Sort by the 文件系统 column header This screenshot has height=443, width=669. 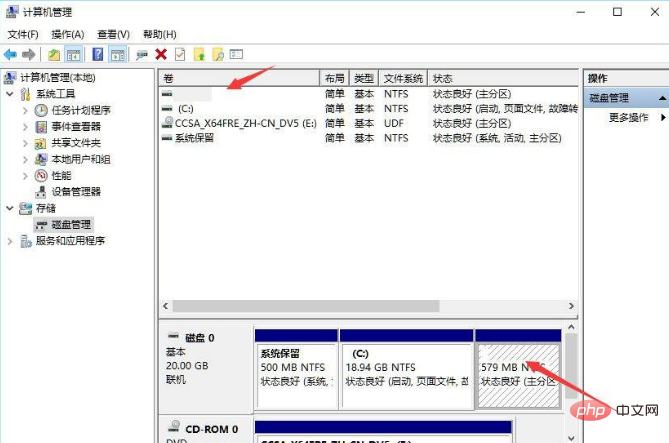pos(403,79)
